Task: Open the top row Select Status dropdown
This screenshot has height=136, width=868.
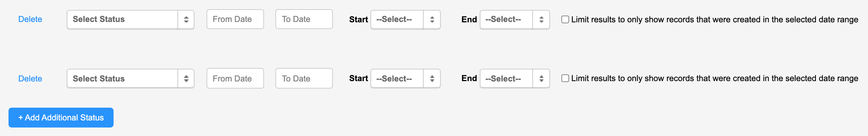Action: point(131,19)
